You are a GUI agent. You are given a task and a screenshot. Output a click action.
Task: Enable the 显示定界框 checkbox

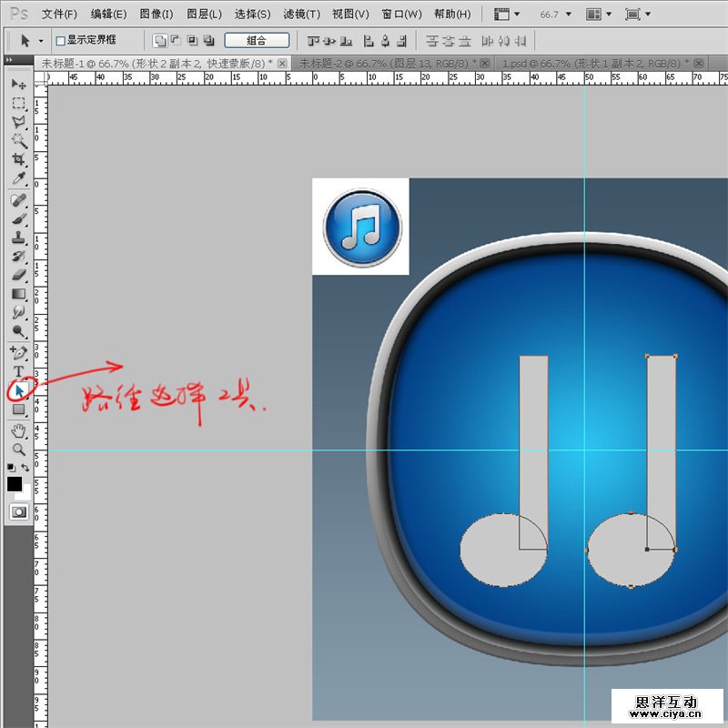coord(60,41)
